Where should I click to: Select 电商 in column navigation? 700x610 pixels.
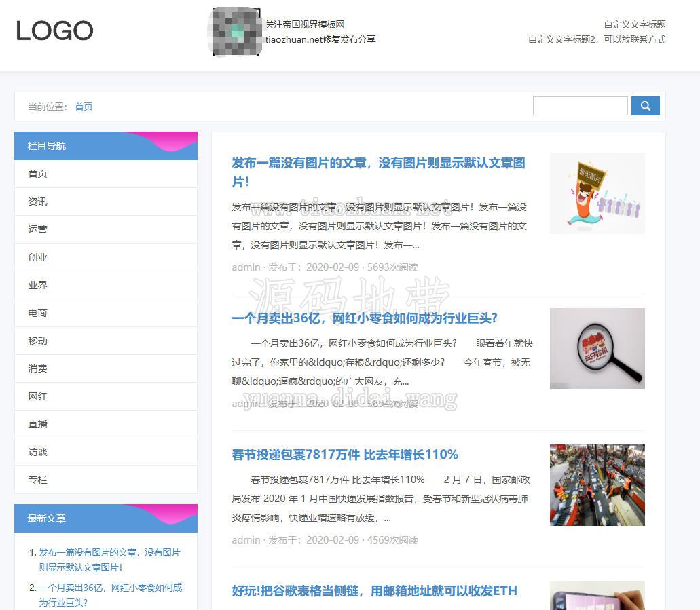pos(106,313)
